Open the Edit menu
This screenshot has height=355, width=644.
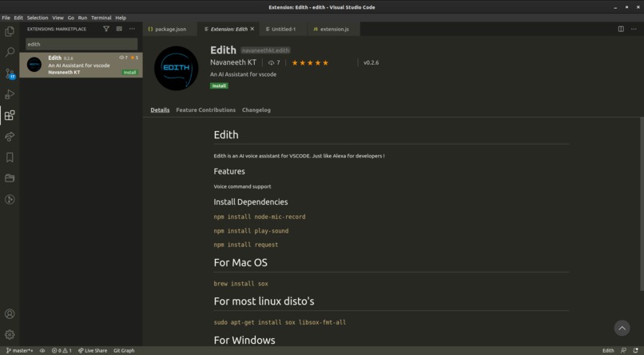point(18,18)
